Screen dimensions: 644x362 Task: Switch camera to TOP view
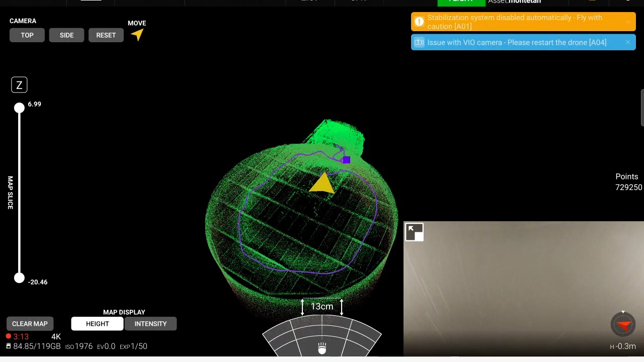pyautogui.click(x=27, y=35)
